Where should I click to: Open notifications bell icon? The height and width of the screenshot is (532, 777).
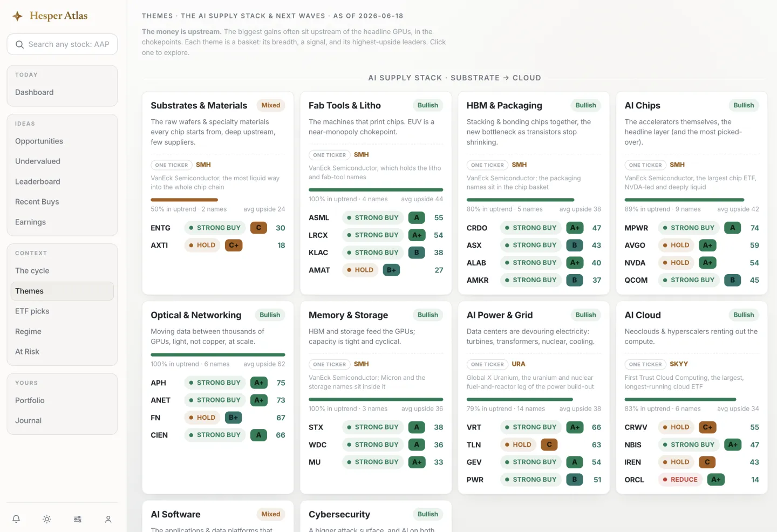(x=16, y=519)
